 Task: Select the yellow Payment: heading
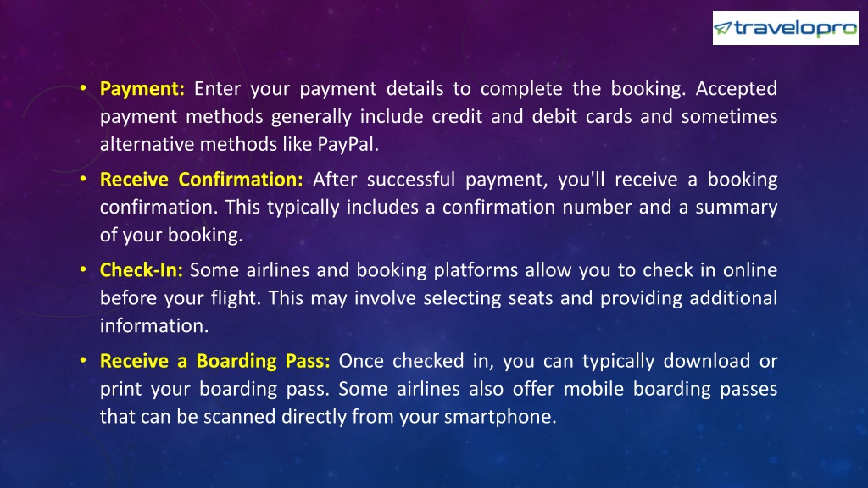[x=142, y=88]
